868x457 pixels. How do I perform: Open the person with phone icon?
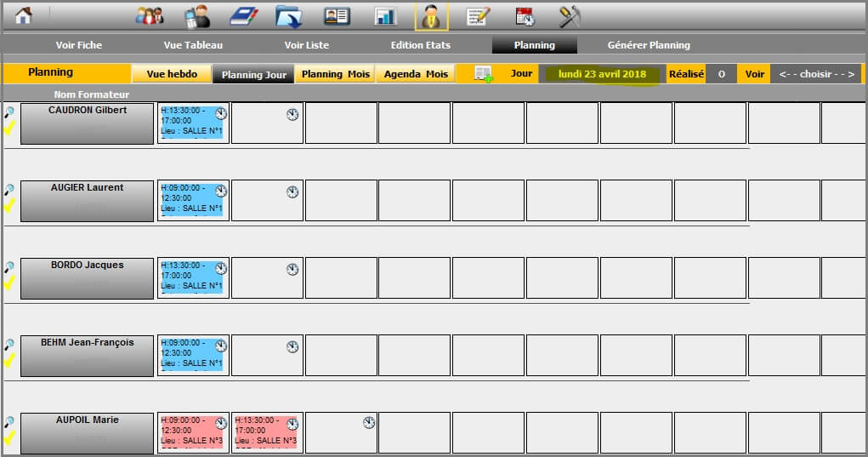point(197,16)
